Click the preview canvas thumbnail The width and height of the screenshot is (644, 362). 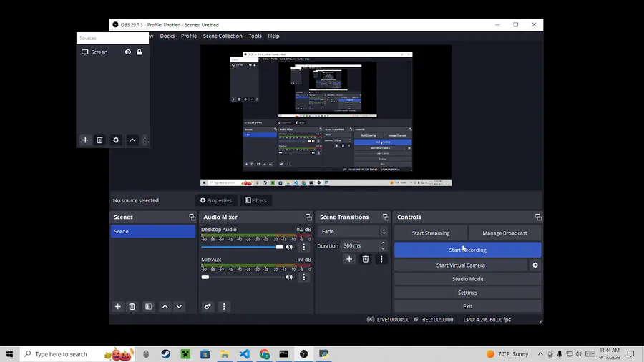pos(326,115)
